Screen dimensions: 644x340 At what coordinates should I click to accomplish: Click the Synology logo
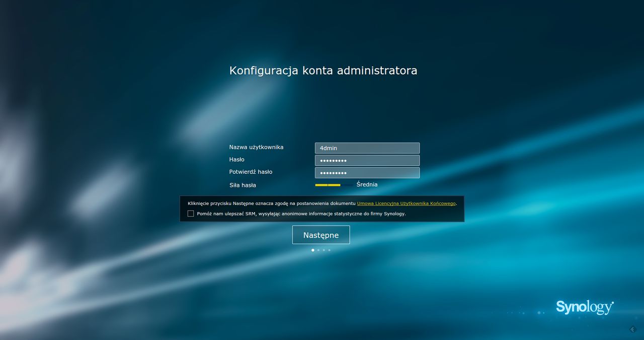pyautogui.click(x=585, y=307)
